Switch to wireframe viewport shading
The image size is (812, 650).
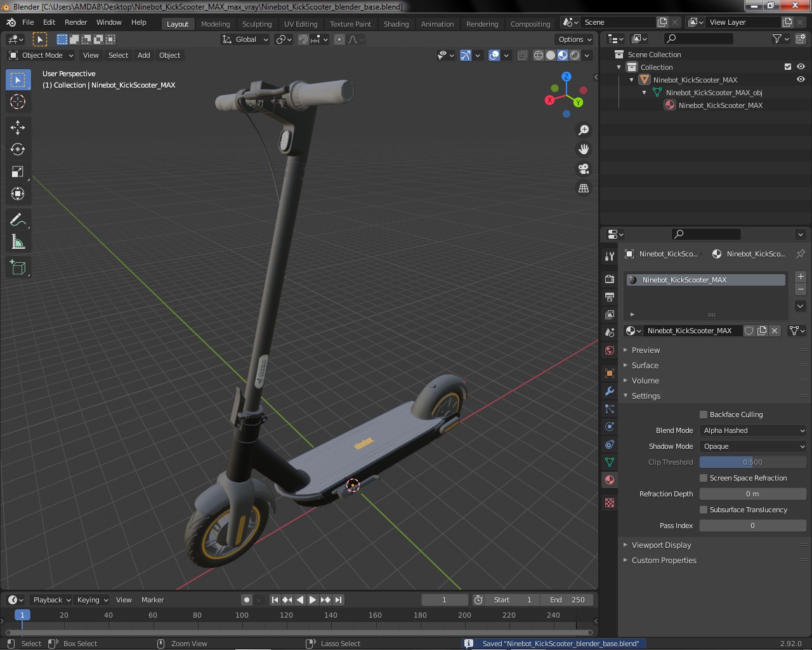tap(539, 55)
